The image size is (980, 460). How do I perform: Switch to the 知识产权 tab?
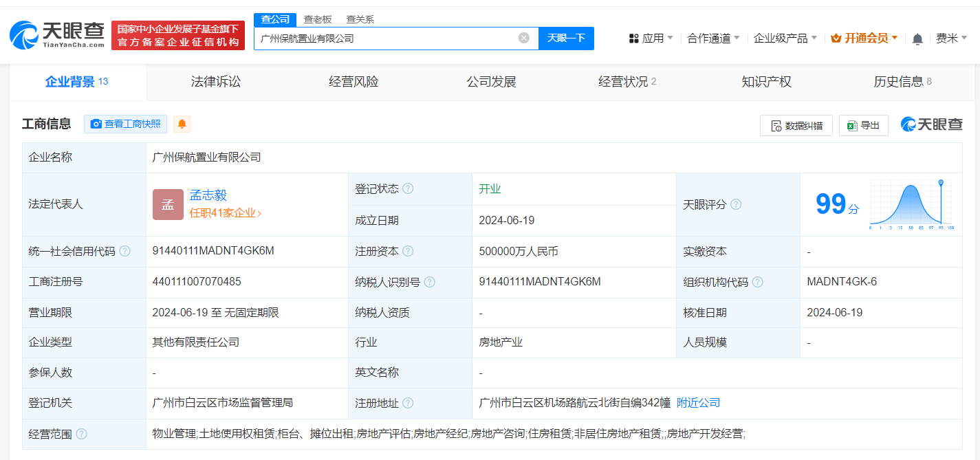[x=766, y=82]
